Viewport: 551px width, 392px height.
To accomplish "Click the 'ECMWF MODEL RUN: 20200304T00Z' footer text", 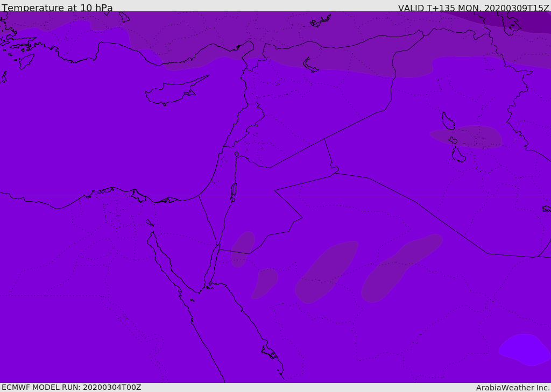I will [x=72, y=387].
